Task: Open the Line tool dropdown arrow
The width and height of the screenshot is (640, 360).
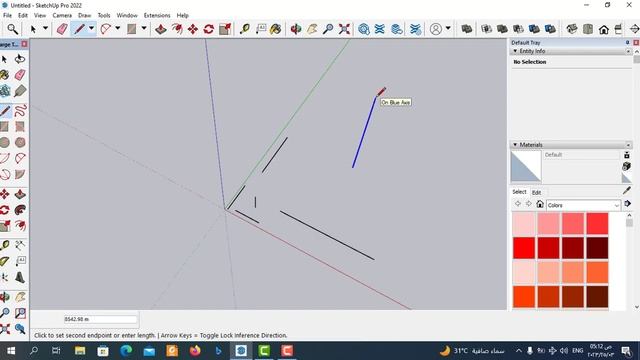Action: 91,29
